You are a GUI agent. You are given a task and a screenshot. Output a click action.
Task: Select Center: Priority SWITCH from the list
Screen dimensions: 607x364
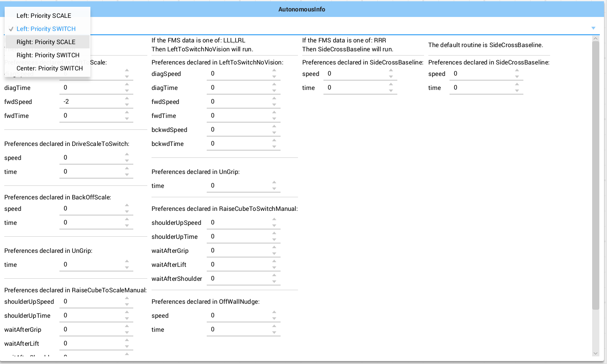point(49,68)
